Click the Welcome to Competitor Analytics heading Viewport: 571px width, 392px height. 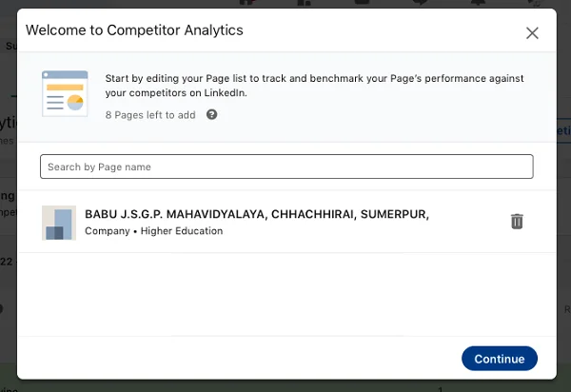click(x=134, y=30)
